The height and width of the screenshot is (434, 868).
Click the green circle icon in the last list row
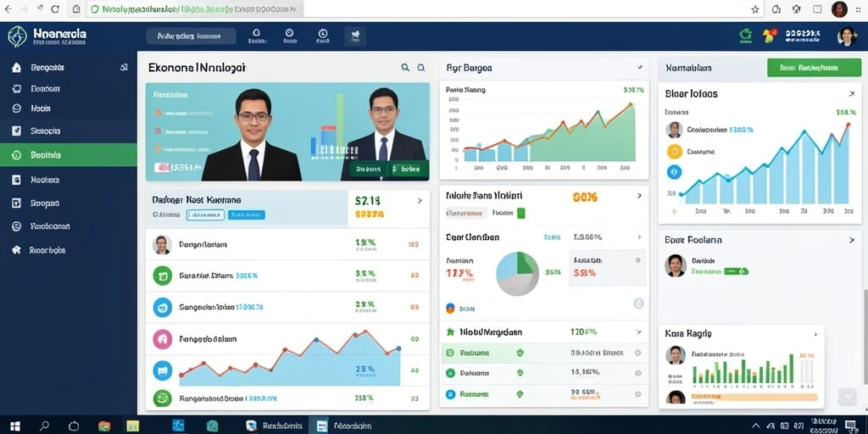(x=162, y=398)
